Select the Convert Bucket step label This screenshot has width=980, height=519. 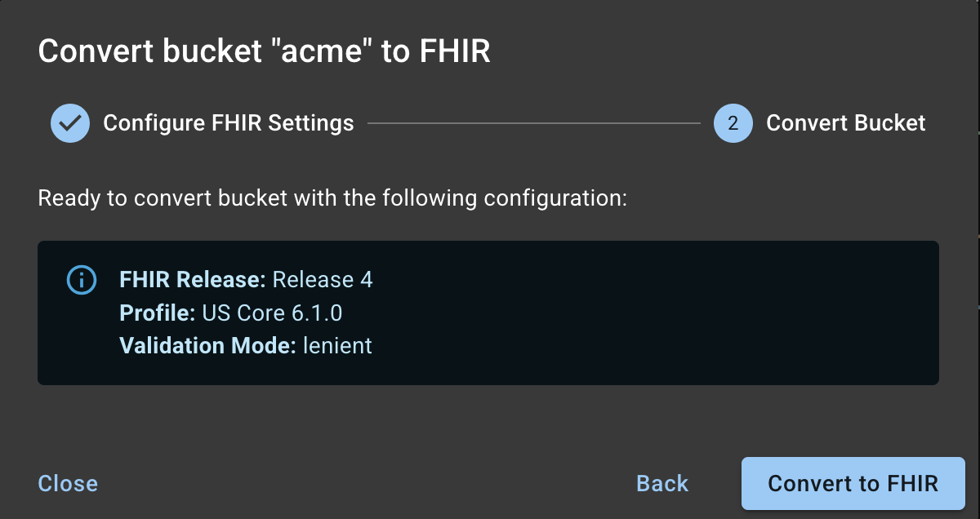tap(846, 122)
